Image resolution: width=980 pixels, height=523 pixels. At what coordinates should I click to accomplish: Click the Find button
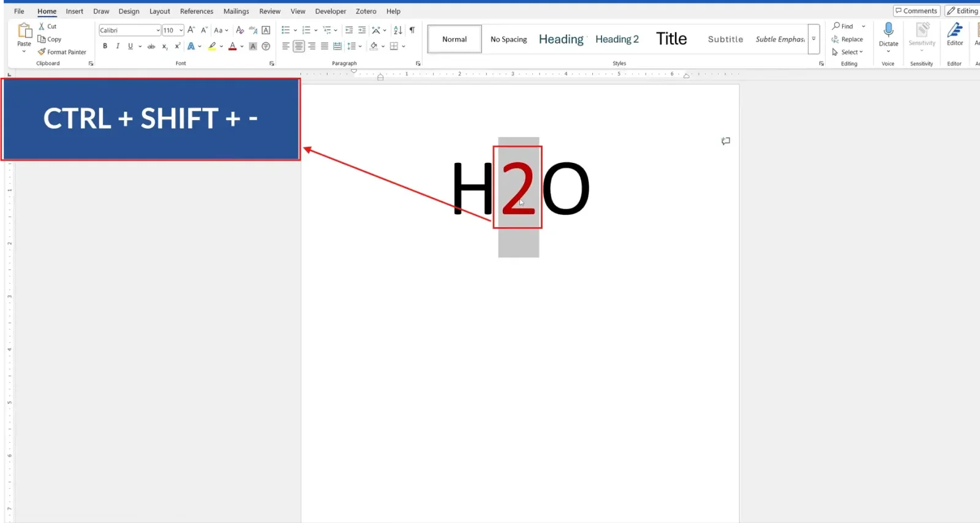click(x=843, y=26)
